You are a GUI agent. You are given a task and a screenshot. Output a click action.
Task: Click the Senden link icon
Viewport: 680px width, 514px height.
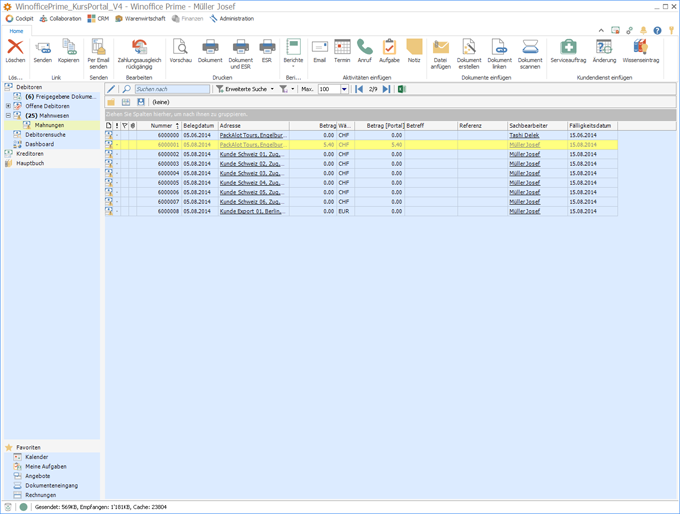point(42,47)
